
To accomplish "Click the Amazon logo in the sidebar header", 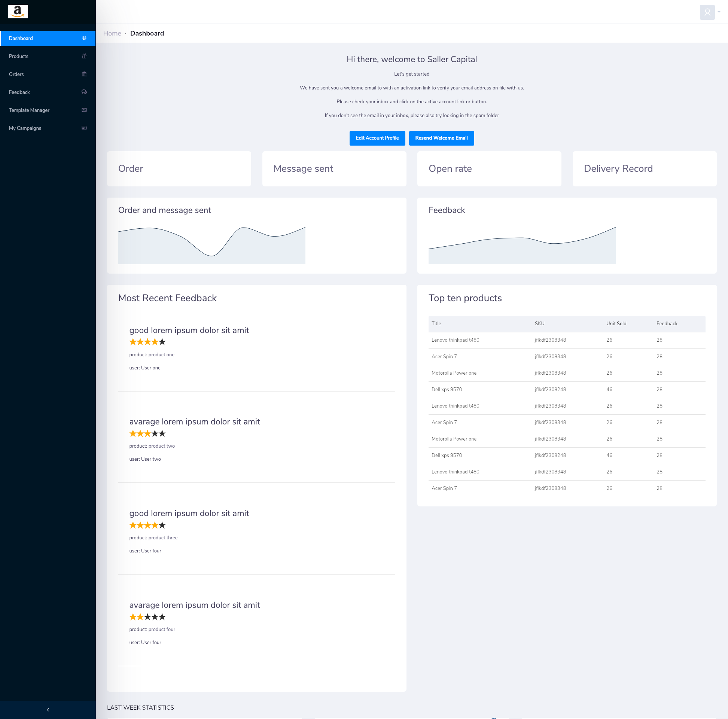I will 18,12.
